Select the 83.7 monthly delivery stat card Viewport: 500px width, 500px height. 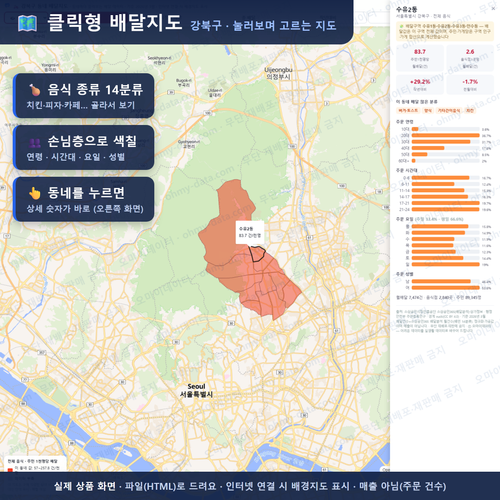point(420,58)
